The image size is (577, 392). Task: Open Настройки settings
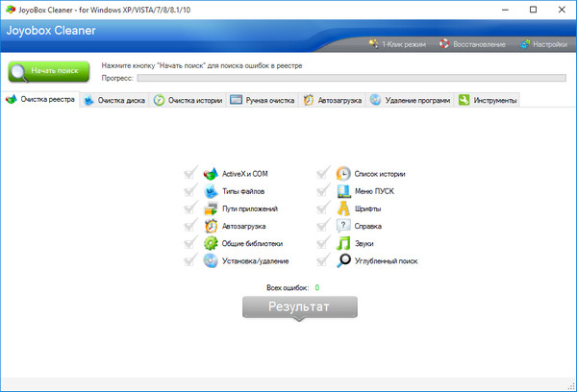[x=544, y=44]
